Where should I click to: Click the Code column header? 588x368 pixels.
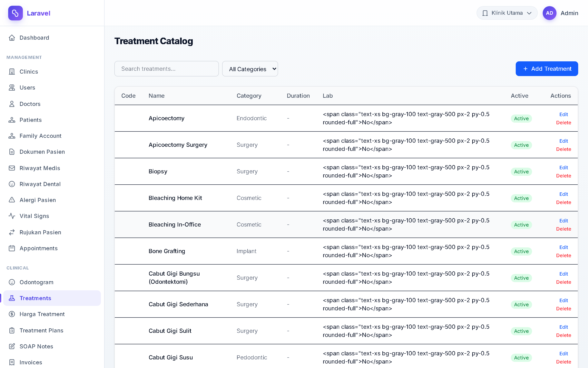coord(128,96)
